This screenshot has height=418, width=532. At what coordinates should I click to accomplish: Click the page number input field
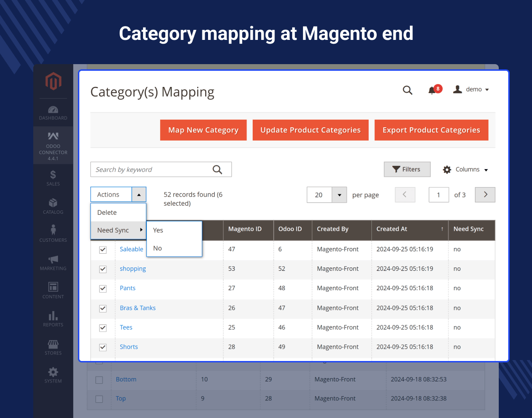[x=439, y=195]
